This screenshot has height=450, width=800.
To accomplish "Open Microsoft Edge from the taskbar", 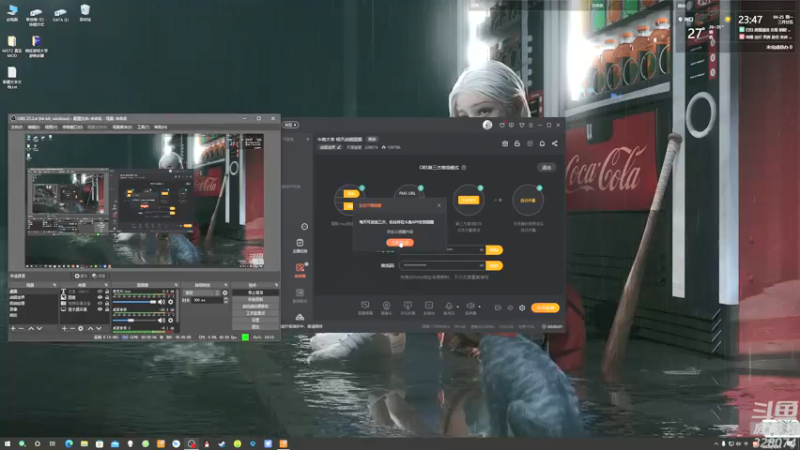I will coord(69,444).
